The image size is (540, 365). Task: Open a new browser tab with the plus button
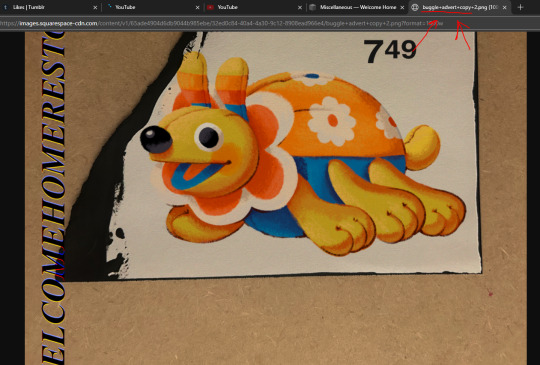click(520, 7)
